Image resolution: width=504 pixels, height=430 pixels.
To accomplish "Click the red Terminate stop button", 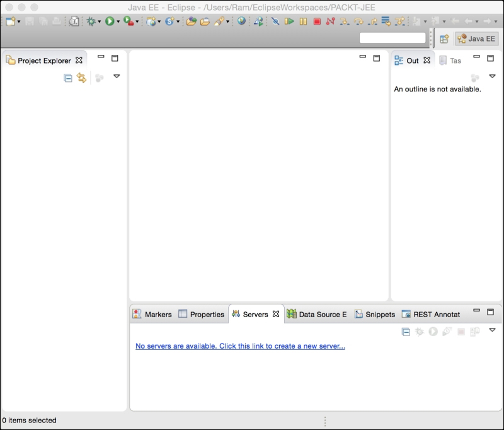I will 317,21.
